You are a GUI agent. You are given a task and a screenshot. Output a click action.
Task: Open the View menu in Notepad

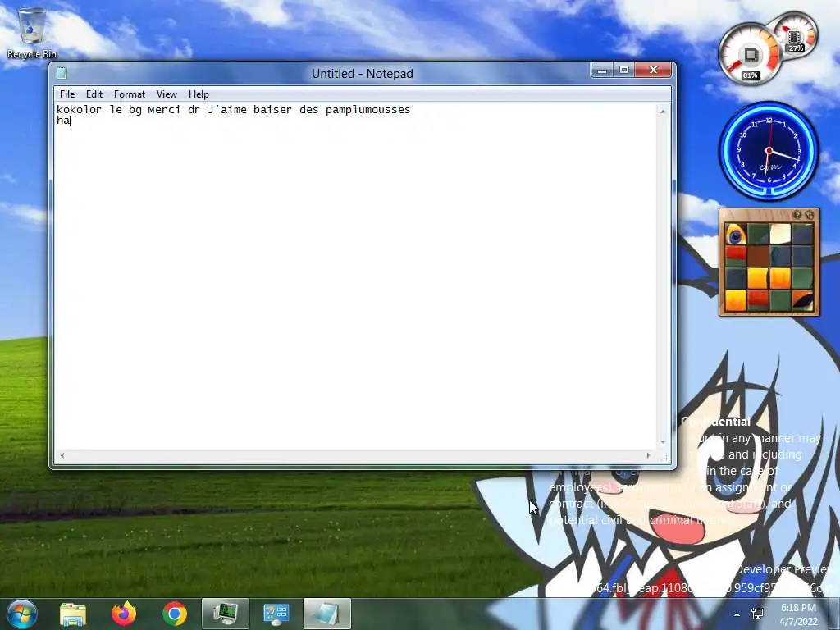pos(167,94)
